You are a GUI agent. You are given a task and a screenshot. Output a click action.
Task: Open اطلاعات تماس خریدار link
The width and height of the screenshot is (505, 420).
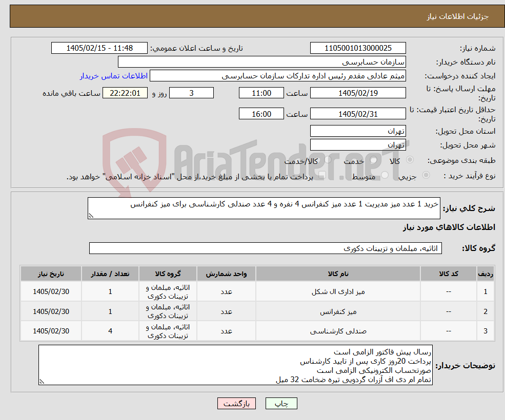(114, 76)
